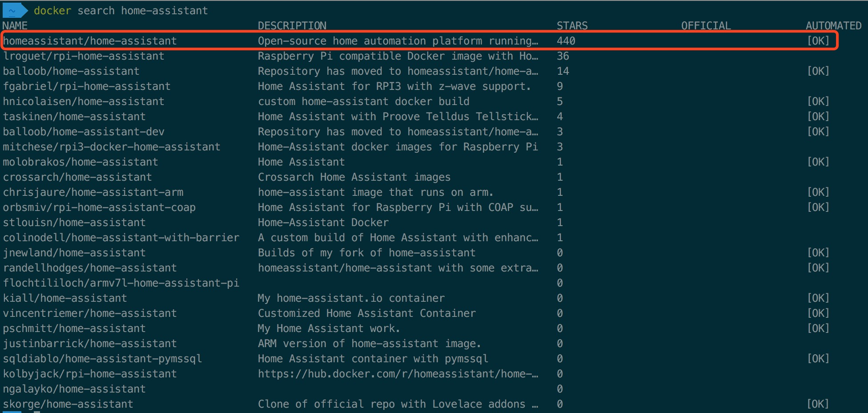Select 'pschmitt/home-assistant' image name
The height and width of the screenshot is (413, 868).
click(74, 328)
